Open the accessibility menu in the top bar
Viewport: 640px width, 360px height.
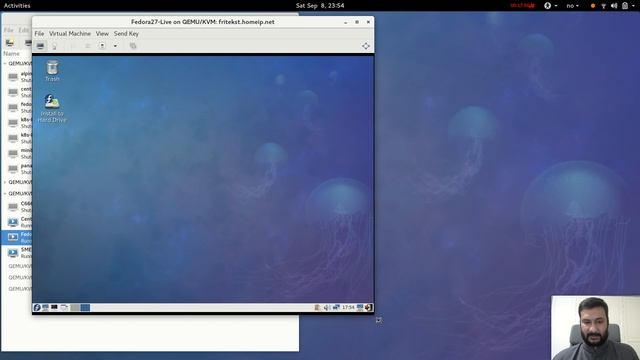click(550, 5)
